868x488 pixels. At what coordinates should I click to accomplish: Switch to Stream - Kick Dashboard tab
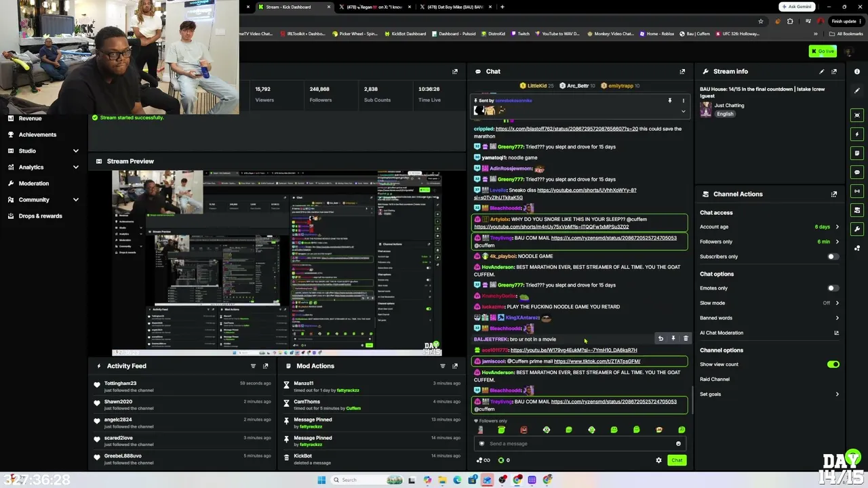tap(294, 7)
